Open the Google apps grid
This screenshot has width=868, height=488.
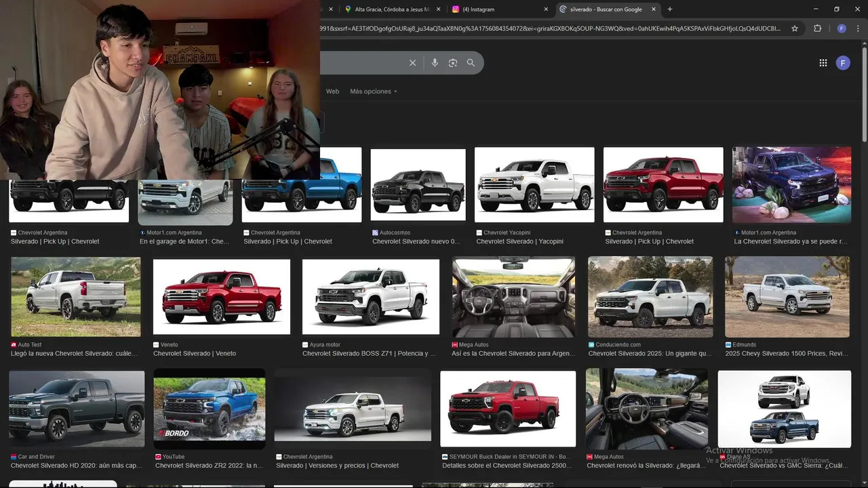[x=823, y=63]
